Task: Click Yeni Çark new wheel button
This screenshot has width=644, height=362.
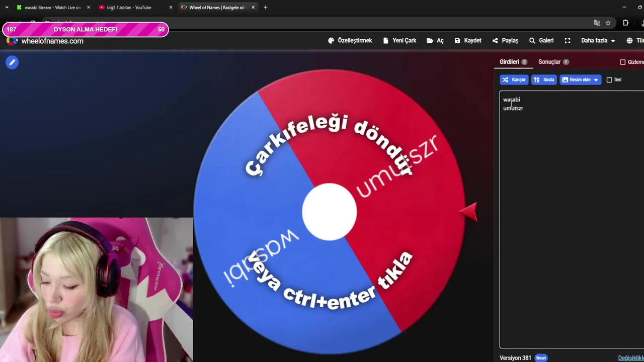Action: click(x=399, y=40)
